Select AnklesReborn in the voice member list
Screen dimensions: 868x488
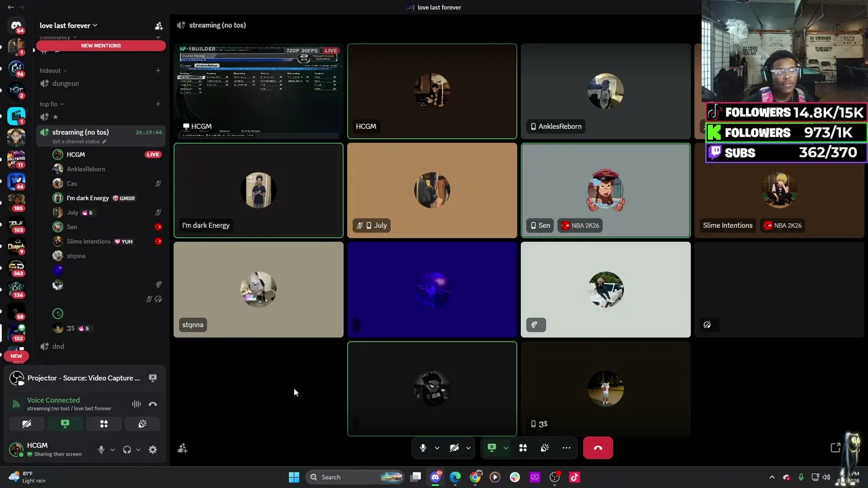click(106, 169)
